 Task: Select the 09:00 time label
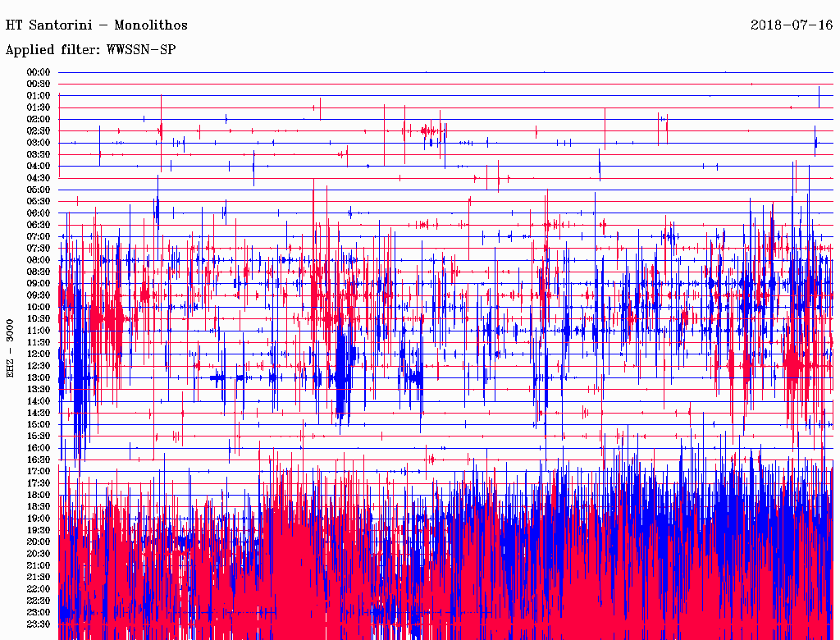point(38,284)
